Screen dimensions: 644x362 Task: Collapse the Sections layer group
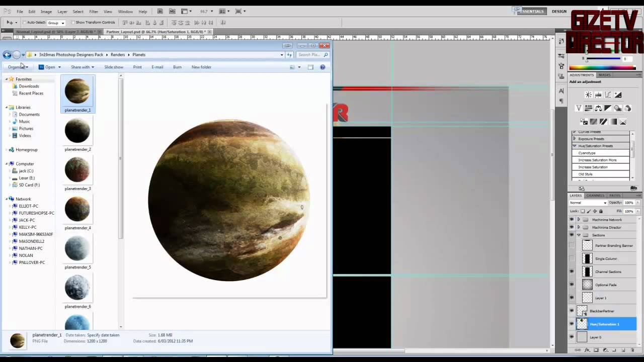click(x=579, y=235)
